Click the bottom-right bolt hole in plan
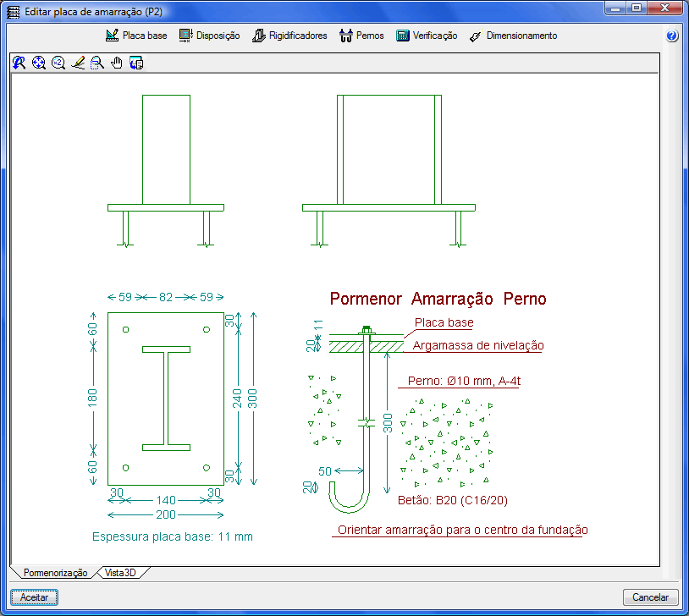 (207, 468)
